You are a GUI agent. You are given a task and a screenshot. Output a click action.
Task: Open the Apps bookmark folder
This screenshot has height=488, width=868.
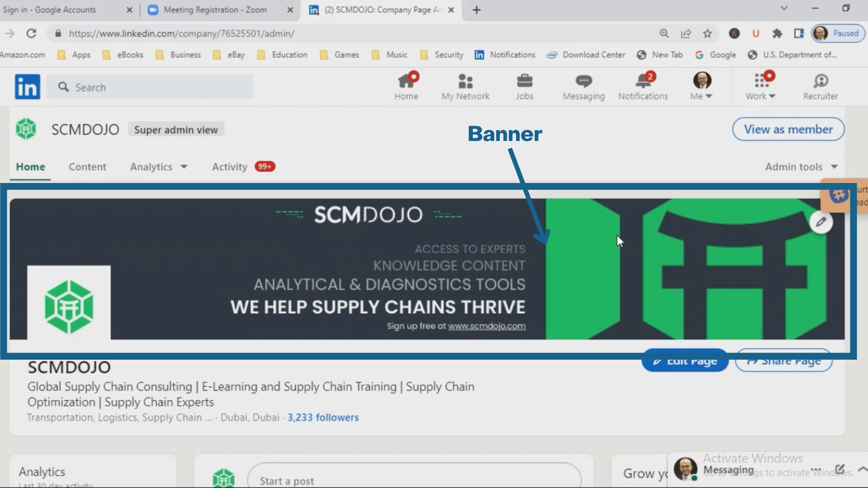pos(75,55)
